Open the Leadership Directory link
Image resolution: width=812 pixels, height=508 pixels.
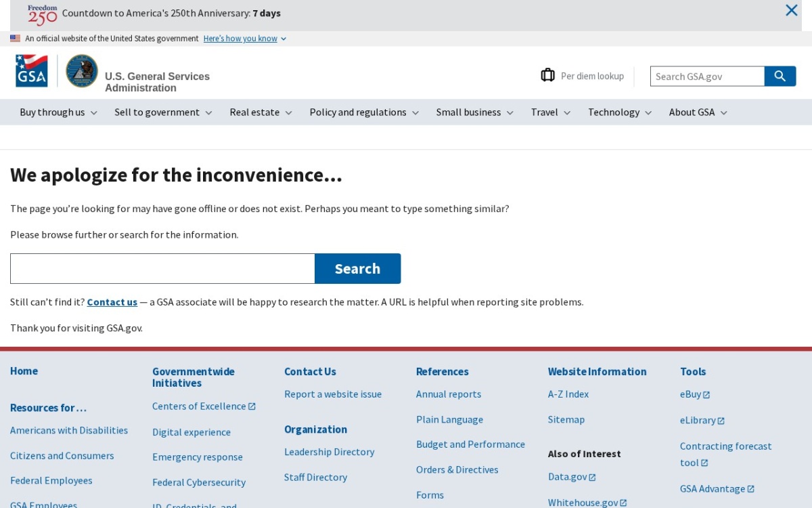point(329,452)
